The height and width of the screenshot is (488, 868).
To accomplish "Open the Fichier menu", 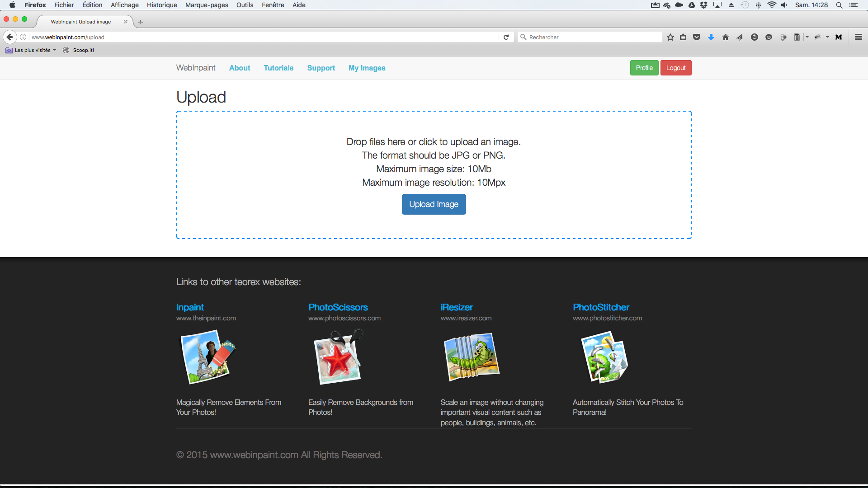I will pos(64,5).
